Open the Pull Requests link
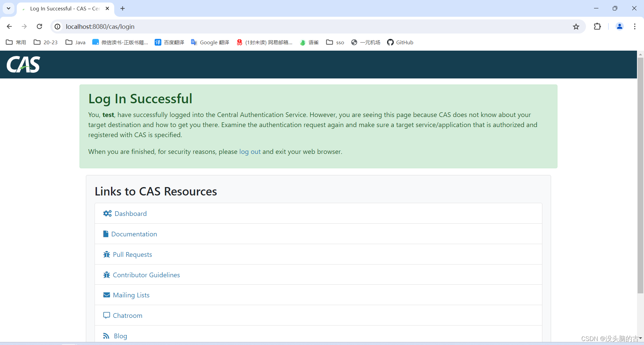The width and height of the screenshot is (644, 345). [132, 254]
